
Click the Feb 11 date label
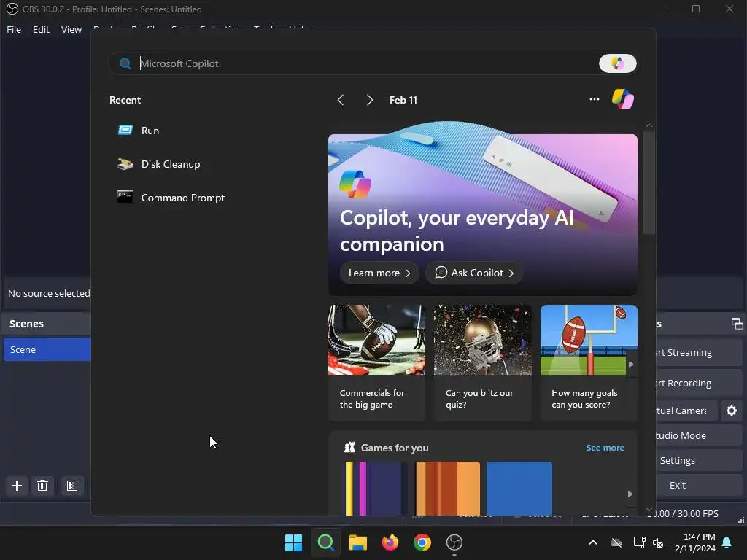[x=403, y=100]
